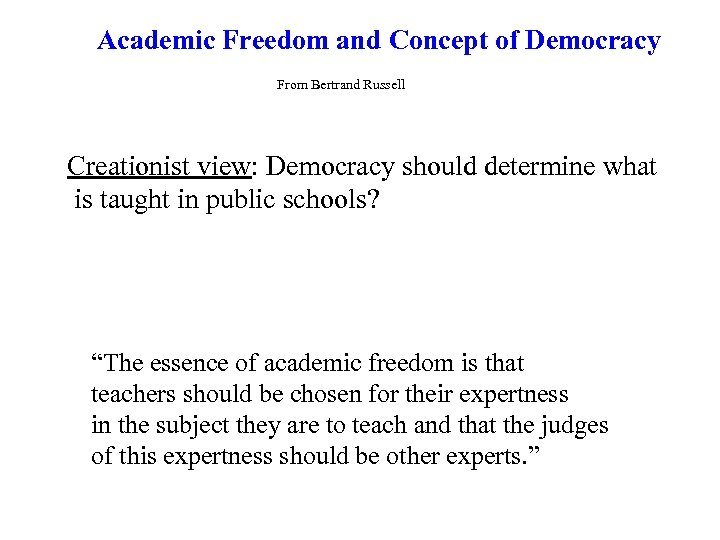
Task: Click the "From Bertrand Russell" subtitle
Action: click(340, 85)
